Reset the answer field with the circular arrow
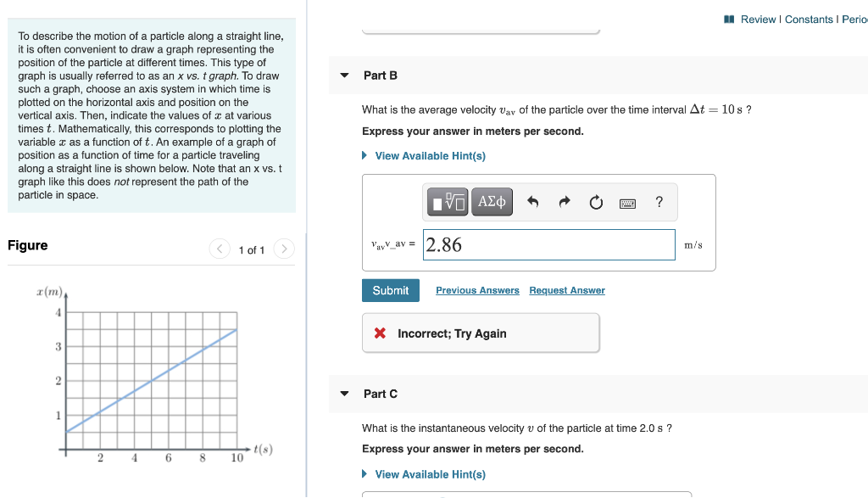The image size is (868, 498). tap(596, 202)
